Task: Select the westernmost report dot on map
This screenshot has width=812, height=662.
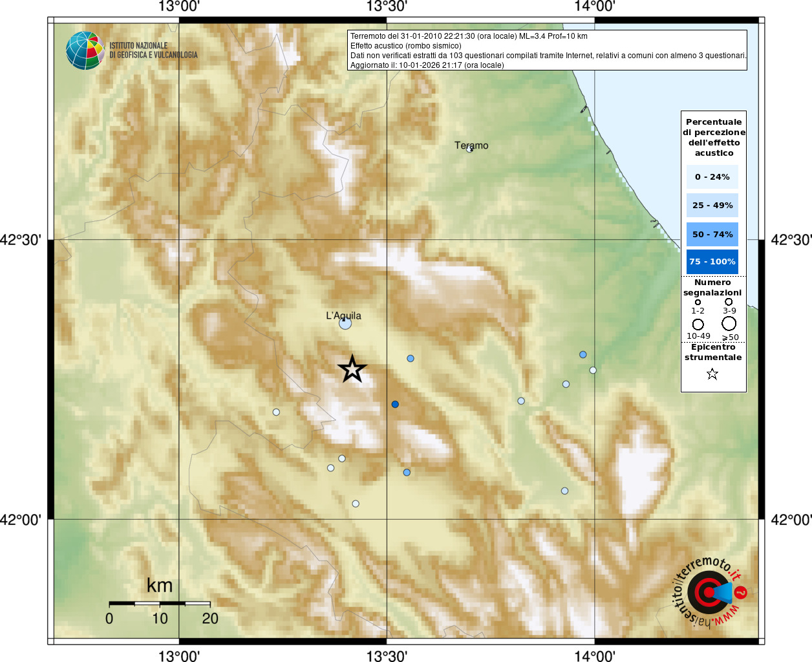Action: [276, 412]
